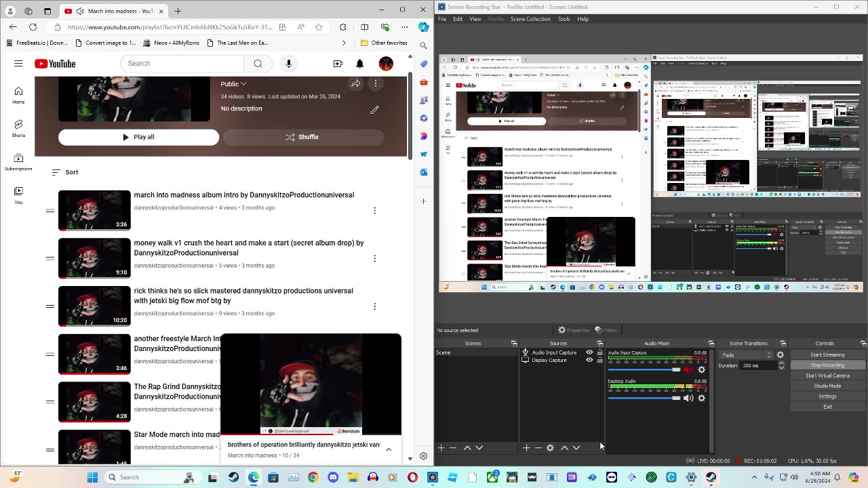This screenshot has width=868, height=488.
Task: Toggle visibility of Display Capture source
Action: coord(589,360)
